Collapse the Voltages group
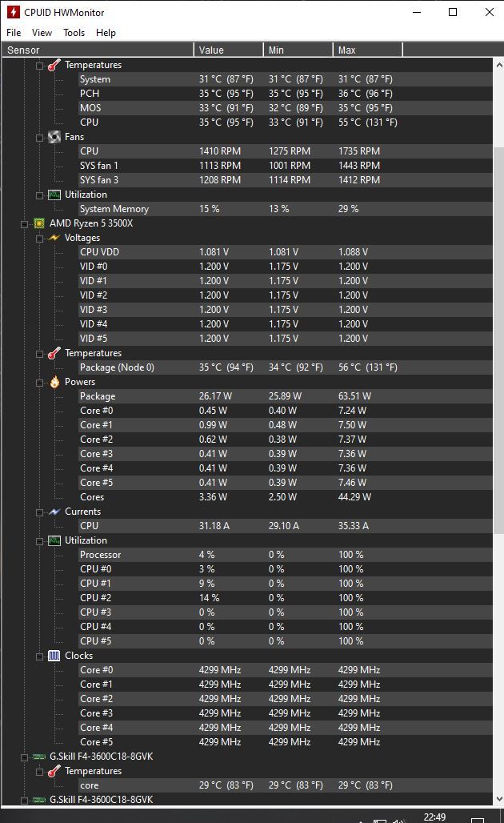Viewport: 504px width, 823px height. (x=39, y=239)
